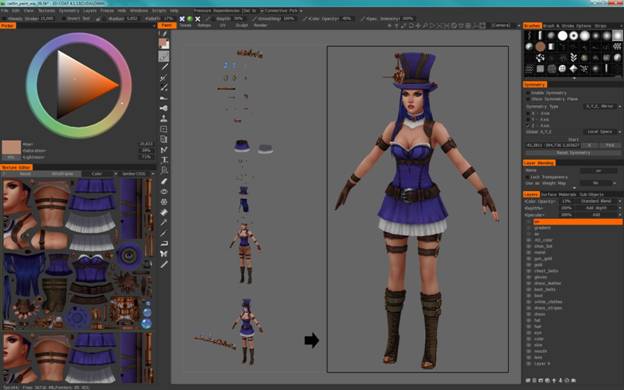The width and height of the screenshot is (624, 390).
Task: Choose the diamond-shaped brush alpha
Action: click(x=573, y=68)
